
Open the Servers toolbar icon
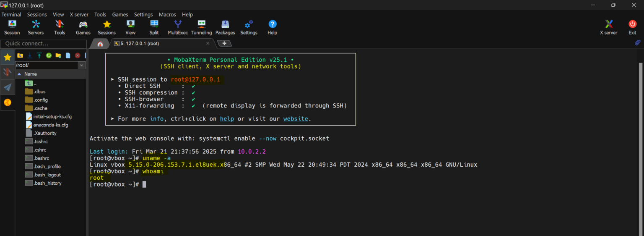(36, 28)
